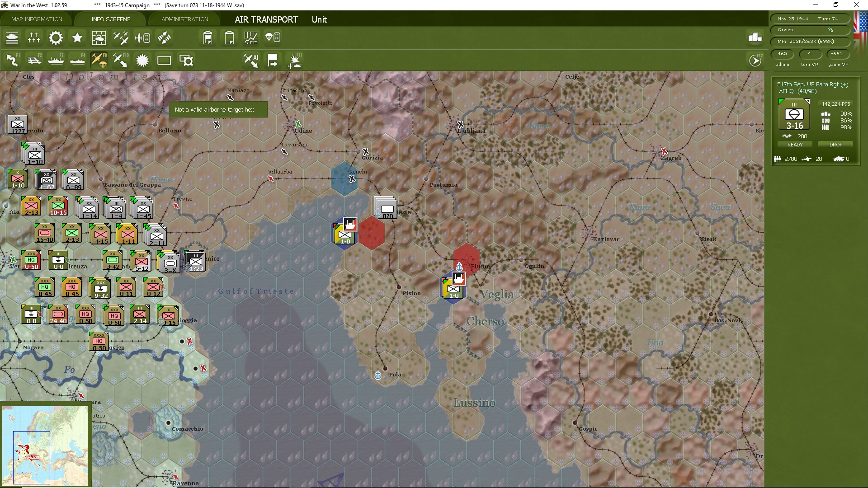
Task: Toggle the air transport F9 paradrop mode
Action: pyautogui.click(x=99, y=60)
